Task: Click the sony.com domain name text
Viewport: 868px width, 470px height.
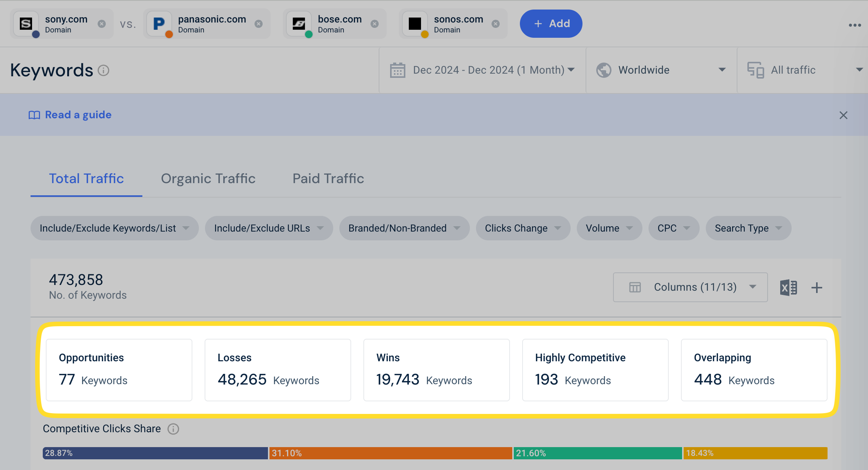Action: pos(66,19)
